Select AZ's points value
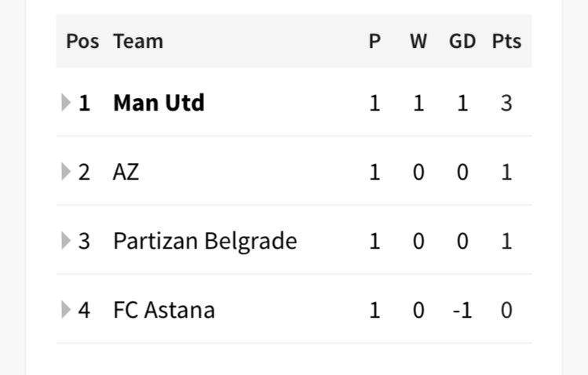This screenshot has height=375, width=588. (506, 173)
